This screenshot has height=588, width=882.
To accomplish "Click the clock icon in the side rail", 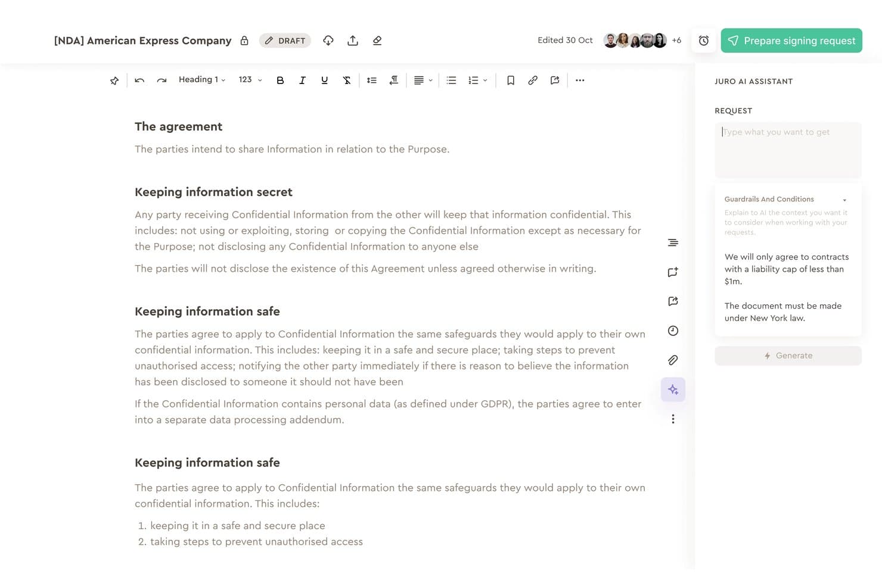I will (673, 331).
